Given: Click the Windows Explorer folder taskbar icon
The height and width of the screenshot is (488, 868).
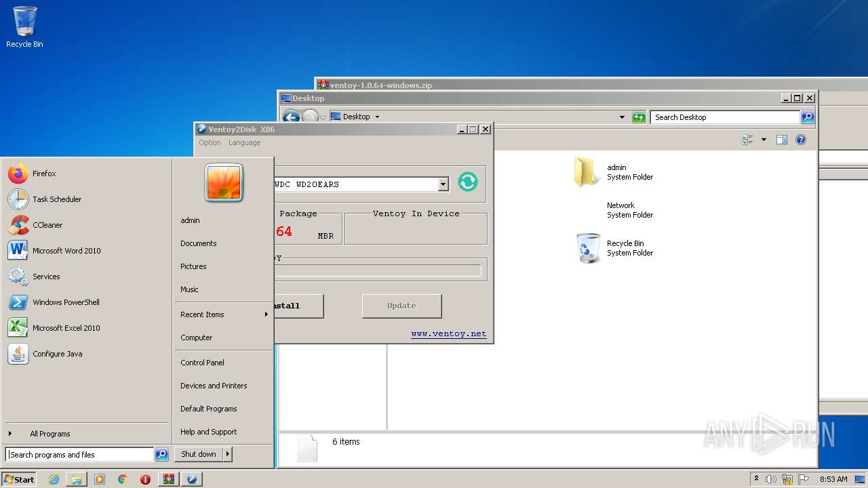Looking at the screenshot, I should pos(77,479).
